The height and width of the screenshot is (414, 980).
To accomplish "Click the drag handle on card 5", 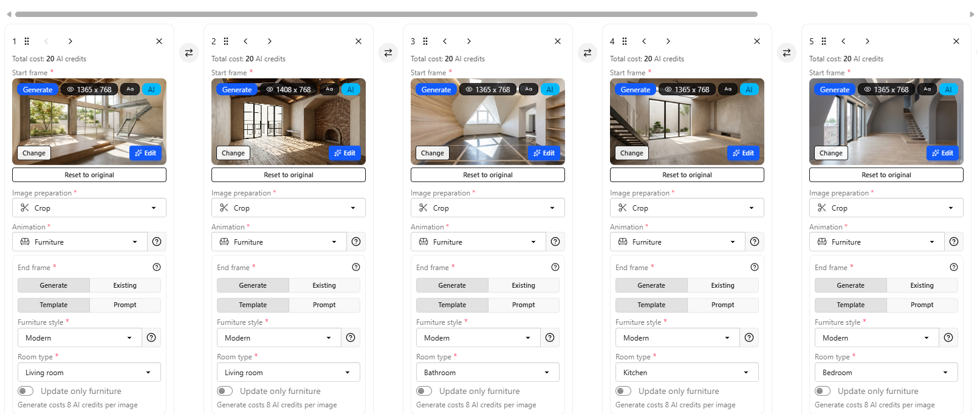I will click(x=824, y=41).
